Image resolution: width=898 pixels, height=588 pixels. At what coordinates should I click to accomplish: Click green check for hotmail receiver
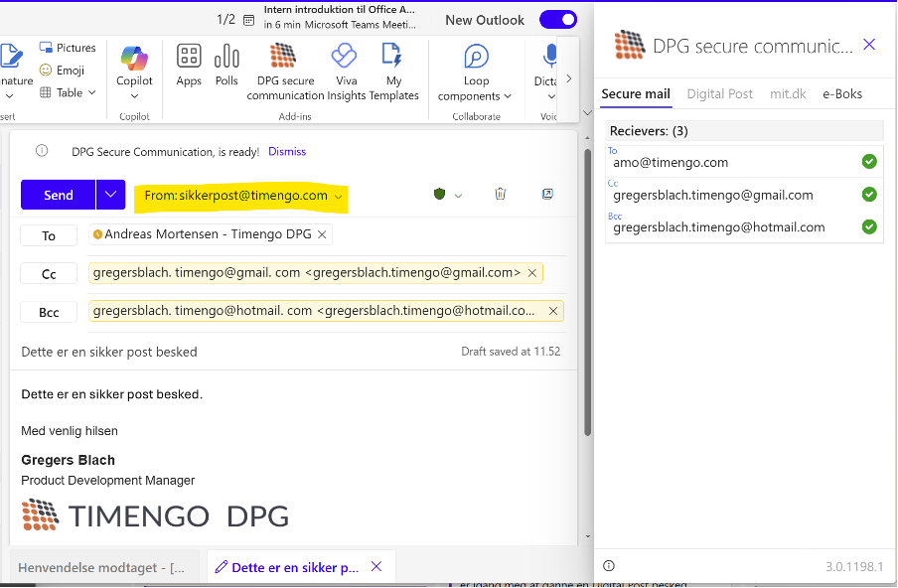tap(869, 226)
